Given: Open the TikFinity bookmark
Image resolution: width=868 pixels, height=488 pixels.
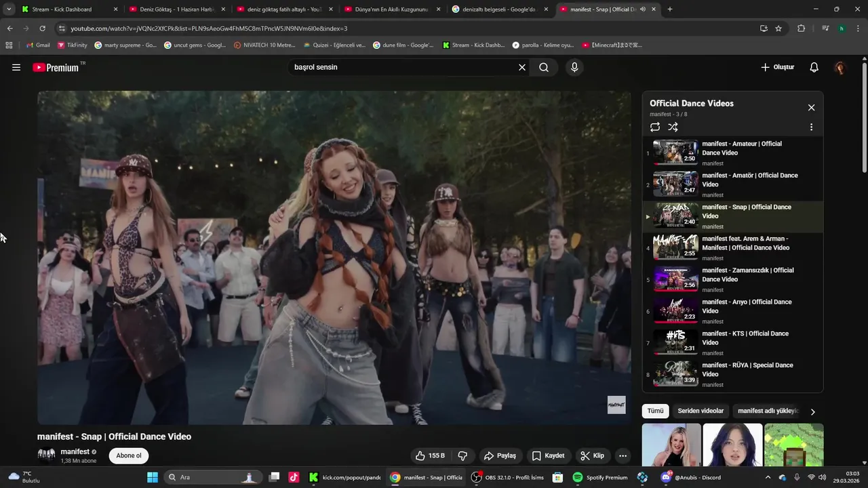Looking at the screenshot, I should 73,45.
